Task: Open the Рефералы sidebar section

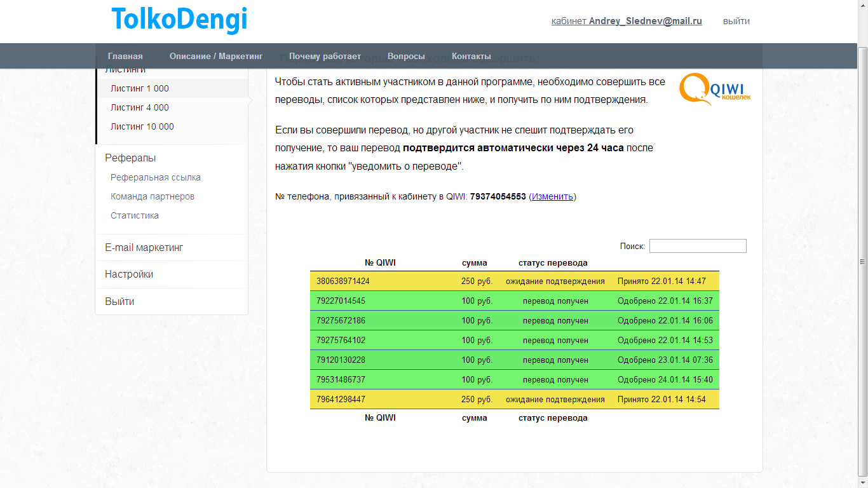Action: (x=130, y=158)
